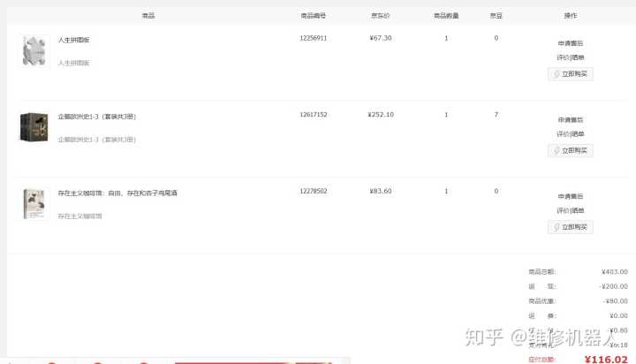Open the 人生拼图版 product title link
Image resolution: width=636 pixels, height=364 pixels.
[x=73, y=40]
